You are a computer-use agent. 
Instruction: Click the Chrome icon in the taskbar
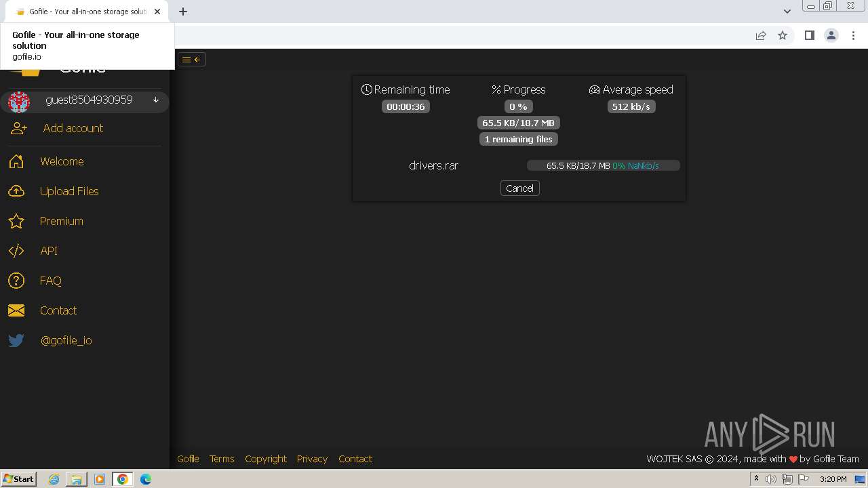click(123, 479)
